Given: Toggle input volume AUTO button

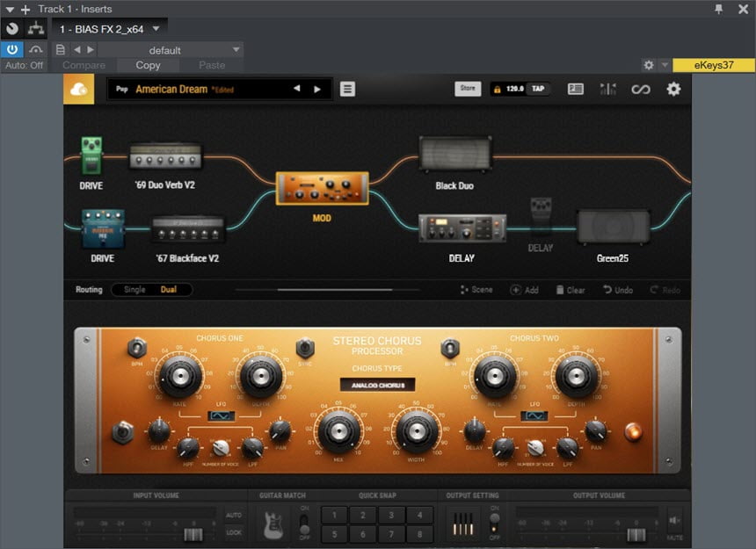Looking at the screenshot, I should point(234,515).
